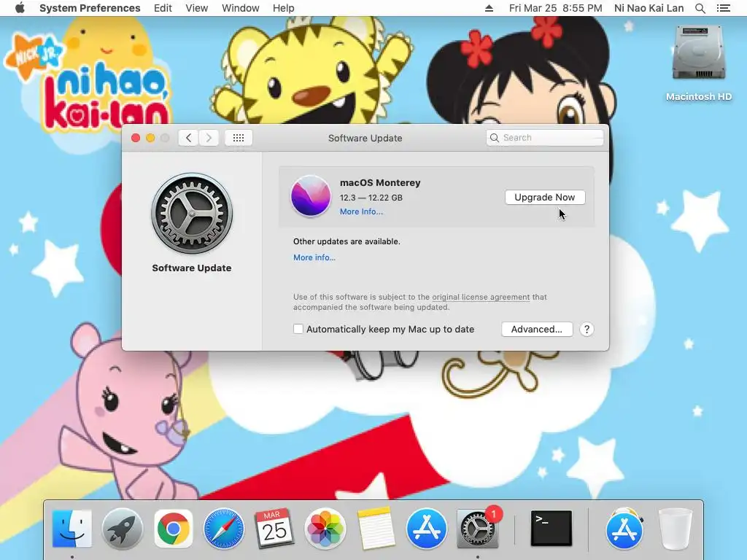Open Notification Center list icon
Screen dimensions: 747x560
click(x=724, y=8)
